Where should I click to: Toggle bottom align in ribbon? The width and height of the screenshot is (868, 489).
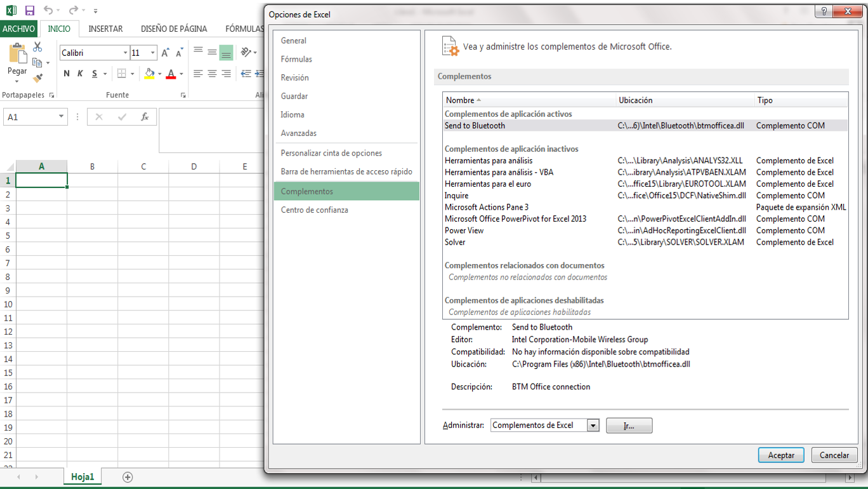(x=226, y=53)
